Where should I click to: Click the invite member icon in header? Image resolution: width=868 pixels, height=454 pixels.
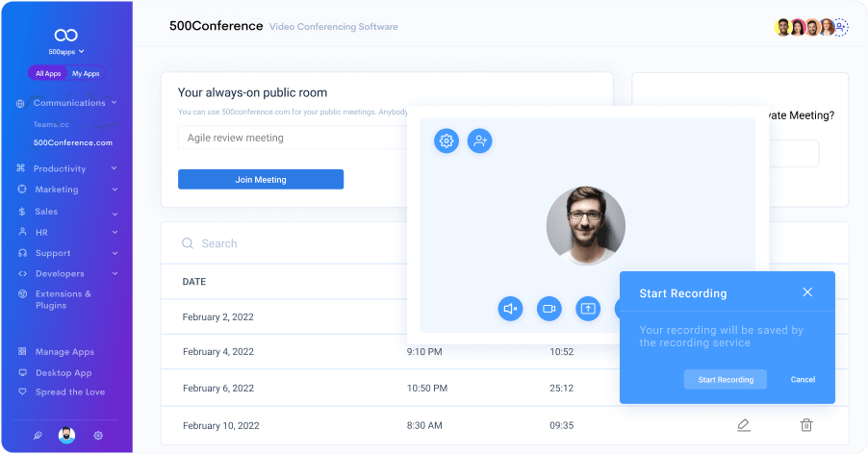tap(840, 27)
